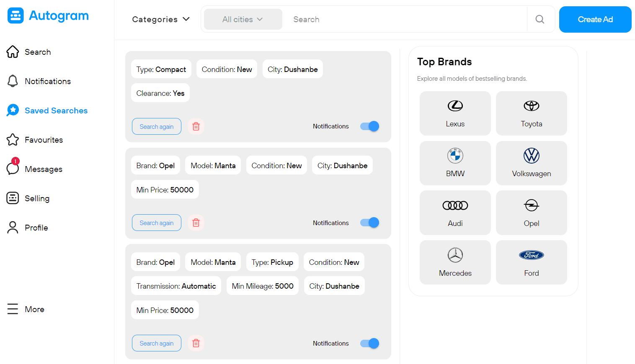
Task: Expand the Categories dropdown
Action: click(161, 19)
